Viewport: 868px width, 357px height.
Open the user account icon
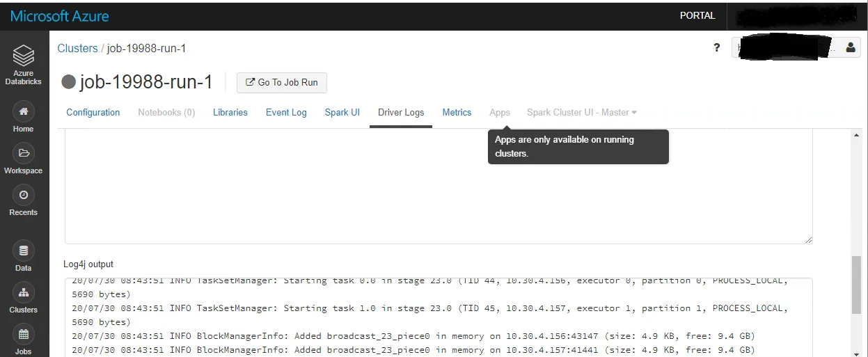click(x=851, y=48)
